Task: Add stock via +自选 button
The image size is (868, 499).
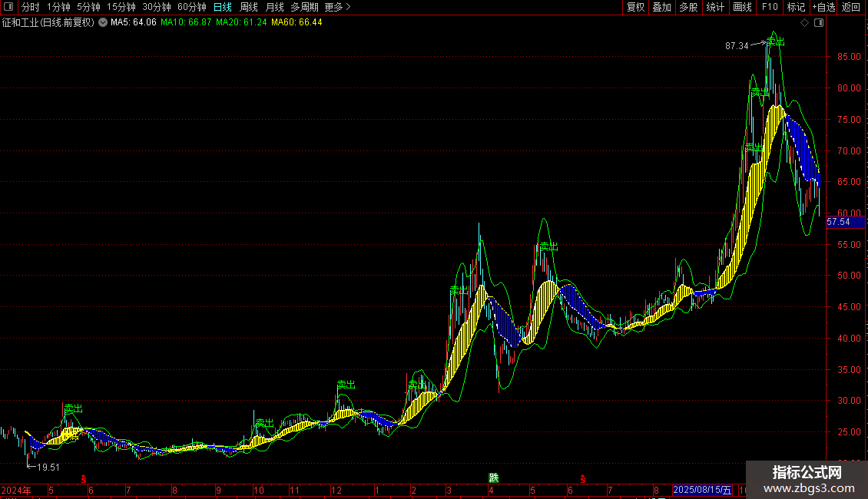Action: 823,7
